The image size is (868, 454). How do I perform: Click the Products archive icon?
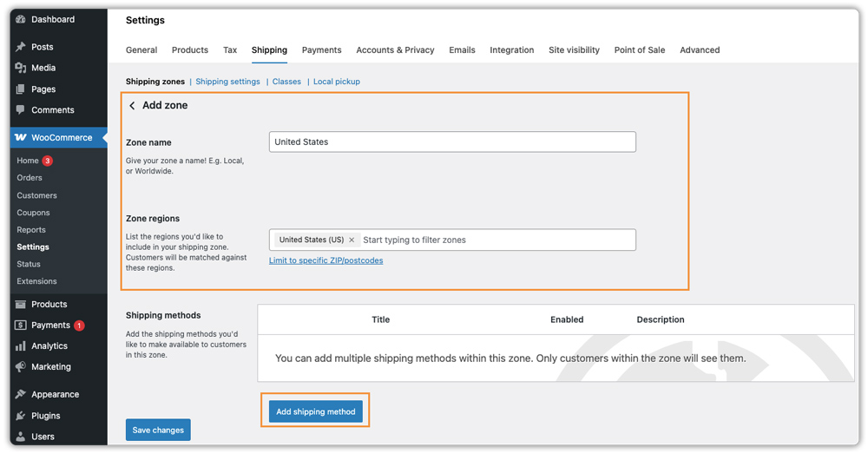pyautogui.click(x=21, y=304)
